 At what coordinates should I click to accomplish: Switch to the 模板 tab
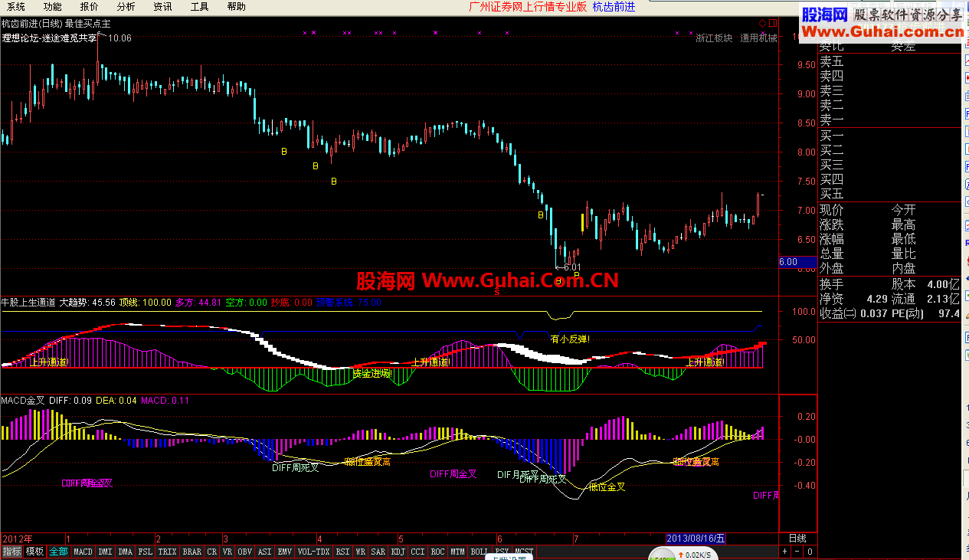(34, 552)
